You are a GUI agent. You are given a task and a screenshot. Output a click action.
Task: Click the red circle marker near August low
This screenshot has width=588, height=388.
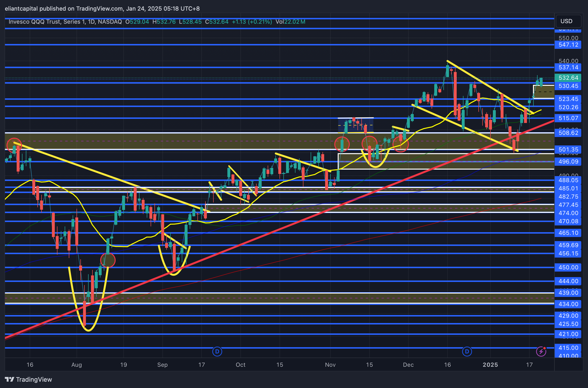pyautogui.click(x=108, y=260)
